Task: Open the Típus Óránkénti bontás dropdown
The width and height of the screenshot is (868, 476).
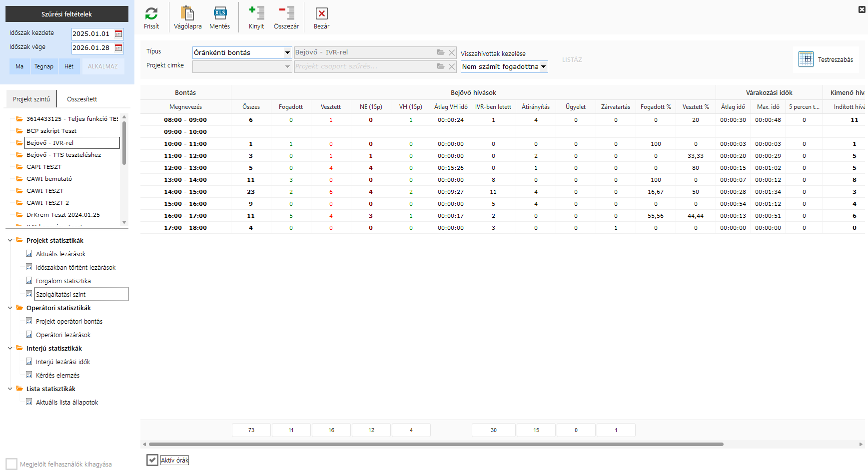Action: point(287,52)
